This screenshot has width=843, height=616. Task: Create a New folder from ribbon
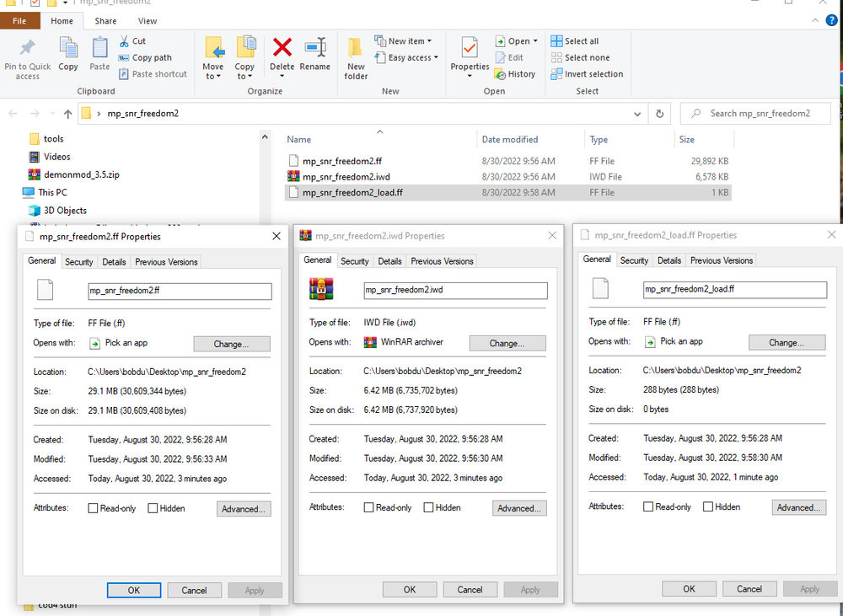coord(356,57)
